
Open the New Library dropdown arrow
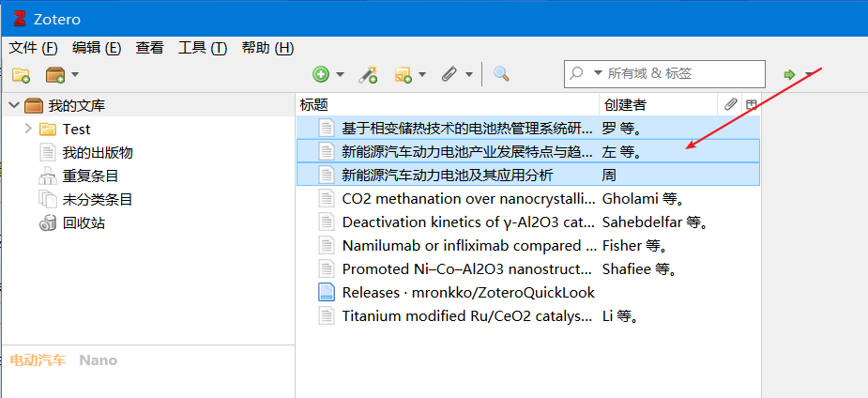[x=75, y=74]
